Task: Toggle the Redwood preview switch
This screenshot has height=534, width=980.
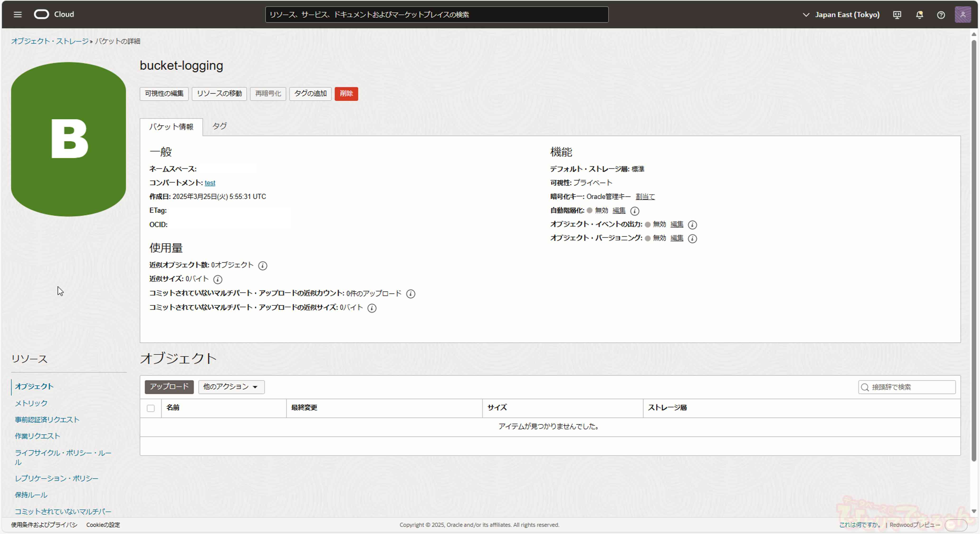Action: click(x=956, y=525)
